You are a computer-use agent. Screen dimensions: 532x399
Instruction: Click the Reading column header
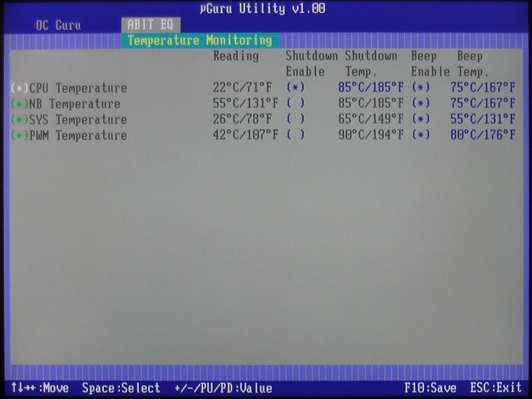point(236,57)
